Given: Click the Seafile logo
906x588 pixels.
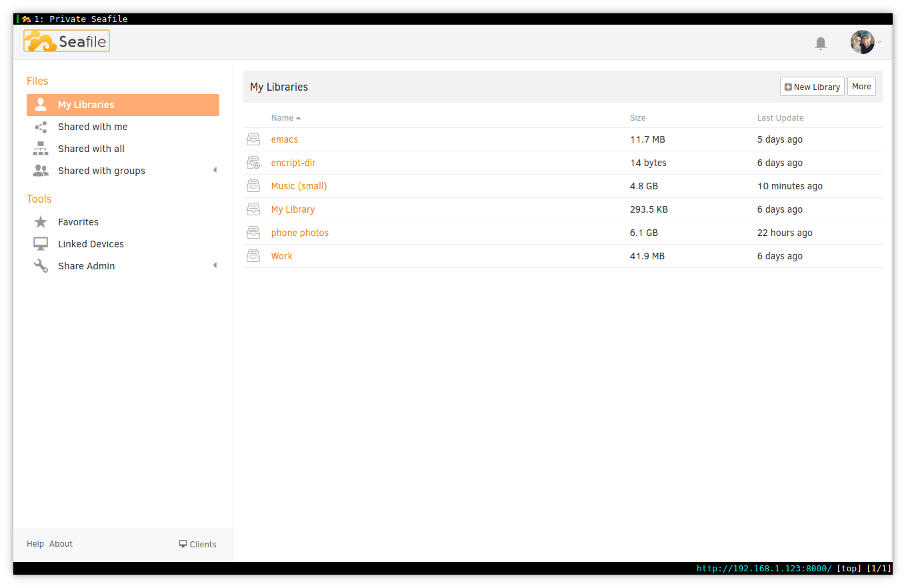Looking at the screenshot, I should click(67, 41).
